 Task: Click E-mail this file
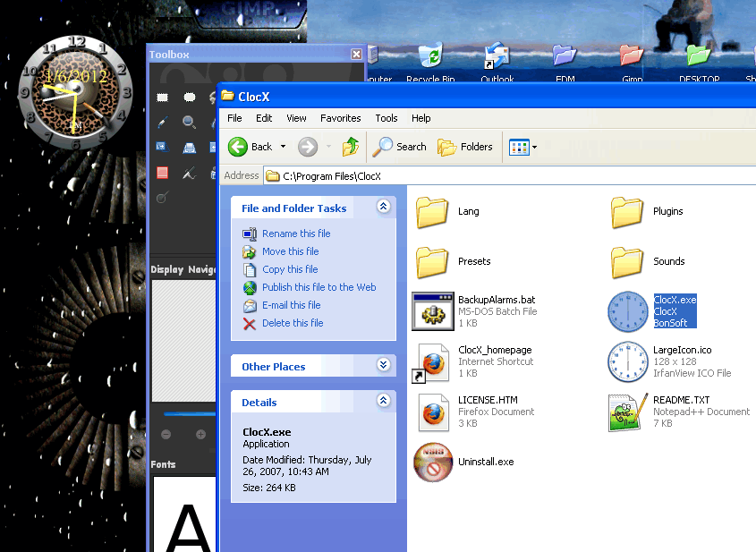(291, 305)
